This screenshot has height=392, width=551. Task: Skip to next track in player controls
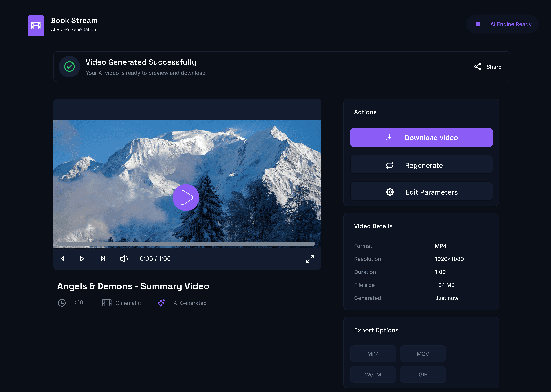103,259
